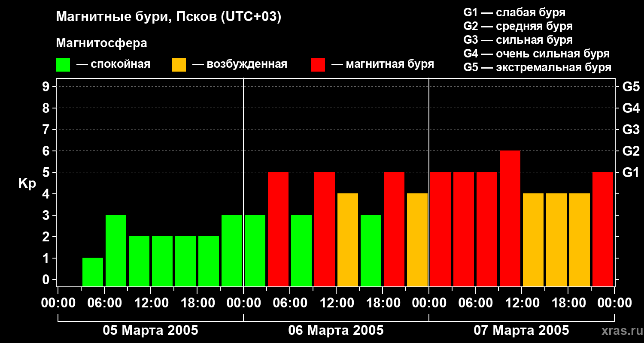This screenshot has width=644, height=343.
Task: Click the 12:00–15:00 yellow bar on 06 March
Action: (x=348, y=240)
